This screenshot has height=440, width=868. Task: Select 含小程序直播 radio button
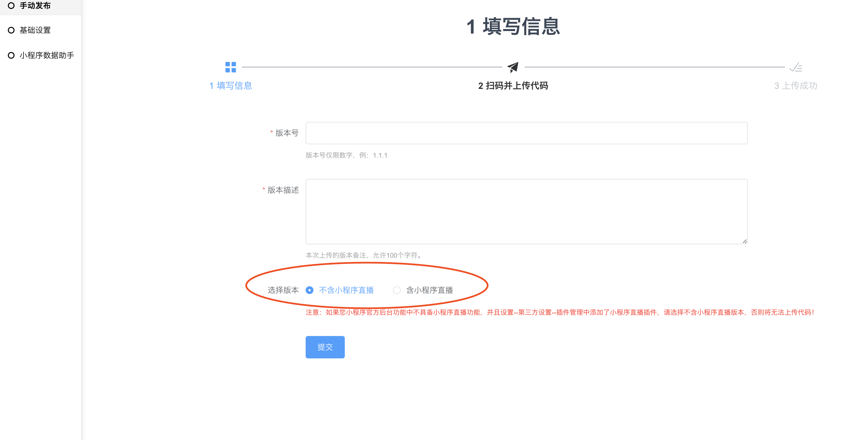(x=397, y=290)
